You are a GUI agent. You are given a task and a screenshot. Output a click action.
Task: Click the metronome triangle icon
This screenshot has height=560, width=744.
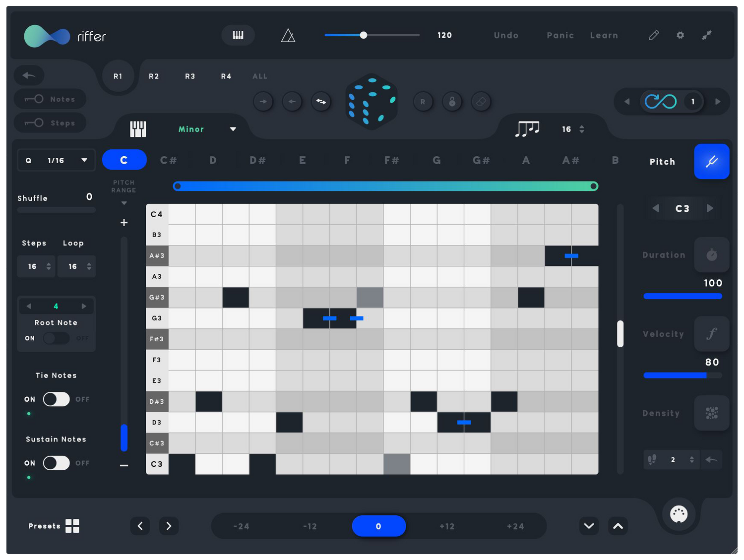[288, 36]
